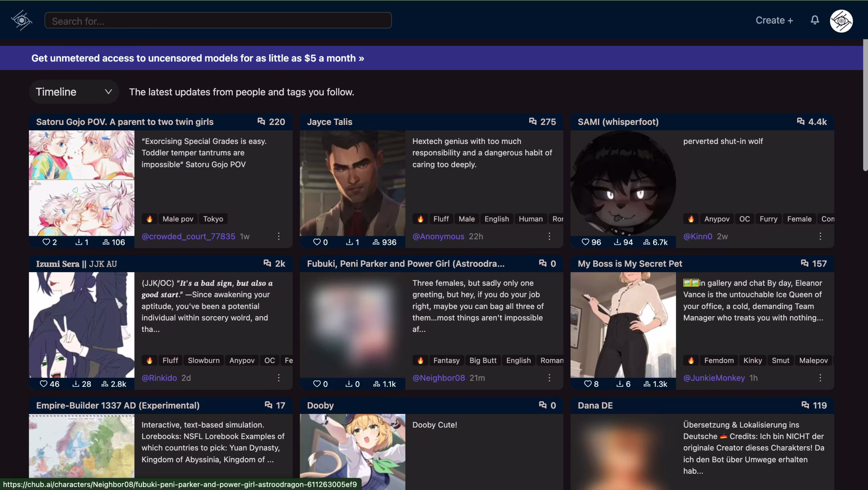Expand the Timeline feed dropdown
868x490 pixels.
pyautogui.click(x=74, y=92)
